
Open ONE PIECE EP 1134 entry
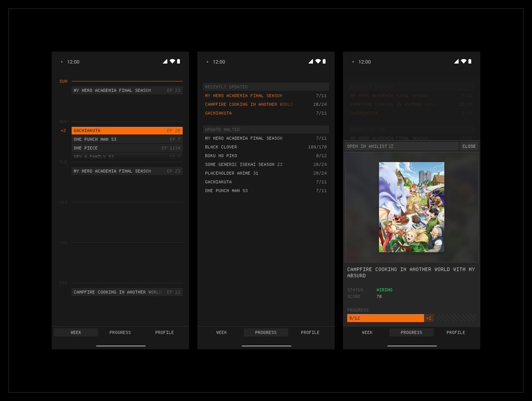click(x=127, y=148)
